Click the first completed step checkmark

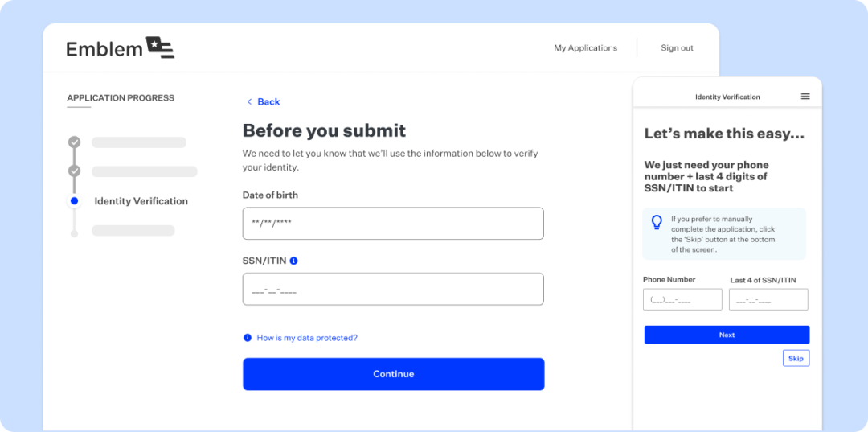(x=74, y=142)
